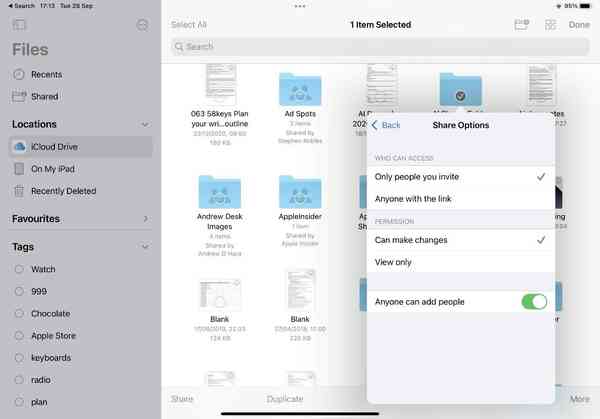Open the AppleInsider shared folder
The height and width of the screenshot is (419, 600).
(x=300, y=192)
